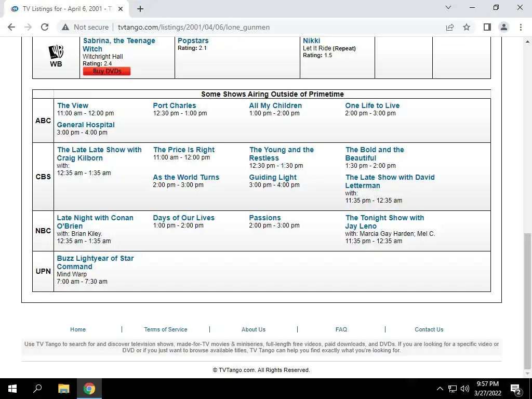The height and width of the screenshot is (399, 532).
Task: Open the tab search dropdown chevron
Action: click(x=448, y=7)
